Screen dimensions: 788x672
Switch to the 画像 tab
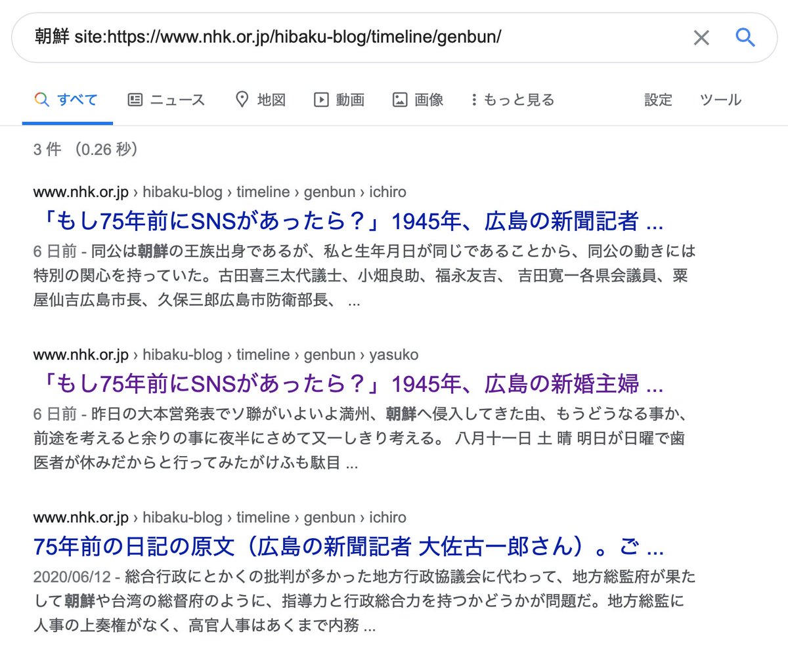tap(418, 100)
